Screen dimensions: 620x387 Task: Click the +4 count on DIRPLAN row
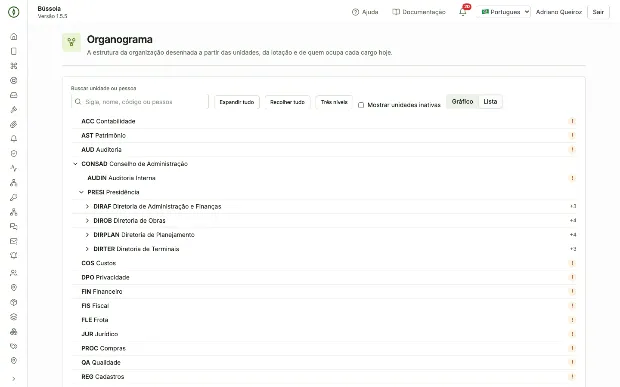(573, 235)
